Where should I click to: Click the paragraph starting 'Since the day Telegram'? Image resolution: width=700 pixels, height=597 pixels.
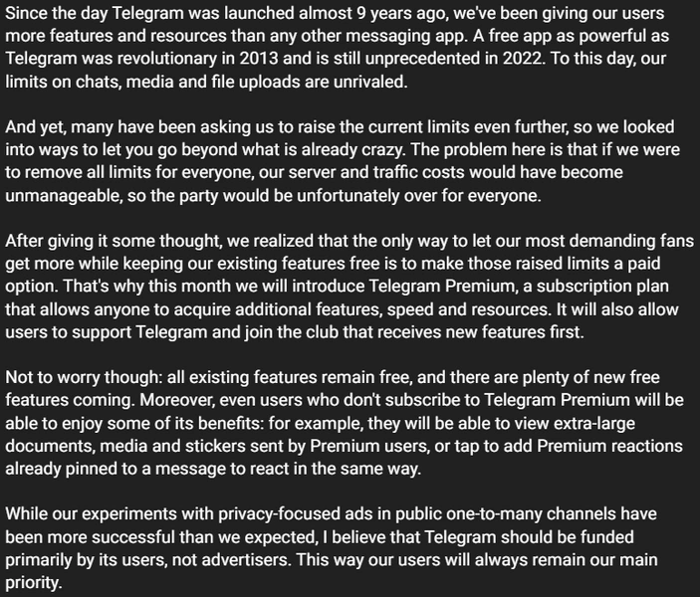point(337,48)
